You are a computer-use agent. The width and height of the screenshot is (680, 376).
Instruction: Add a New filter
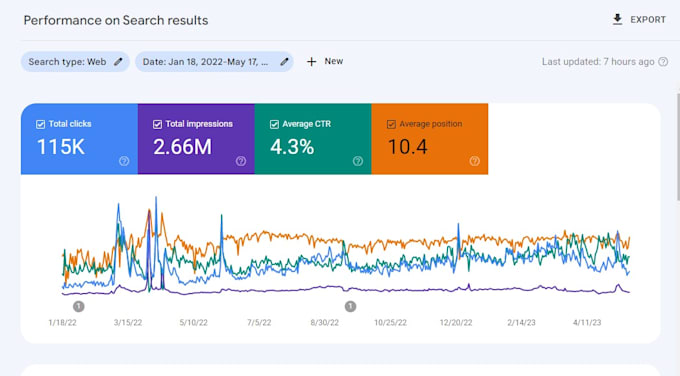click(333, 61)
